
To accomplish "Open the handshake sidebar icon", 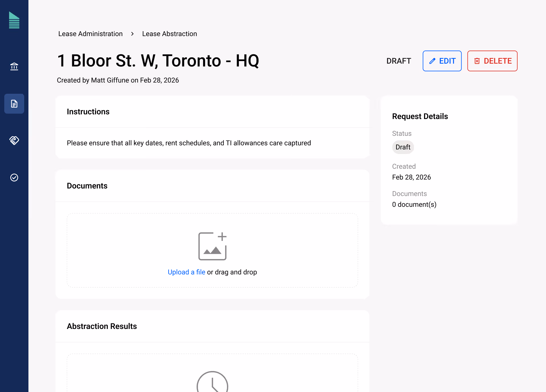I will pyautogui.click(x=14, y=140).
